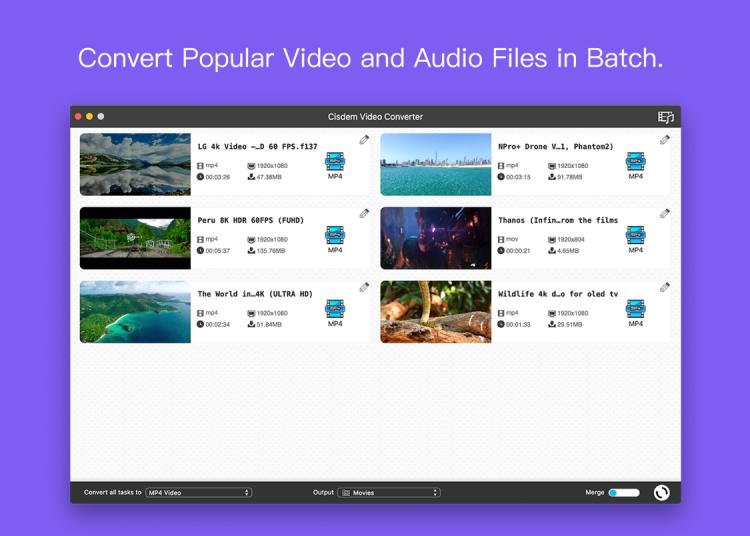Click the NPro+ Drone video thumbnail
750x536 pixels.
[x=436, y=164]
